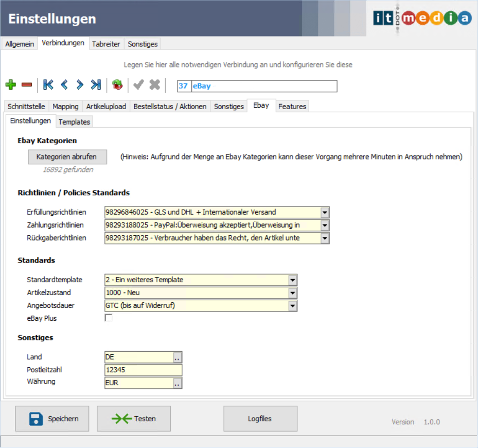Click the Kategorien abrufen button
This screenshot has height=448, width=478.
pos(66,157)
